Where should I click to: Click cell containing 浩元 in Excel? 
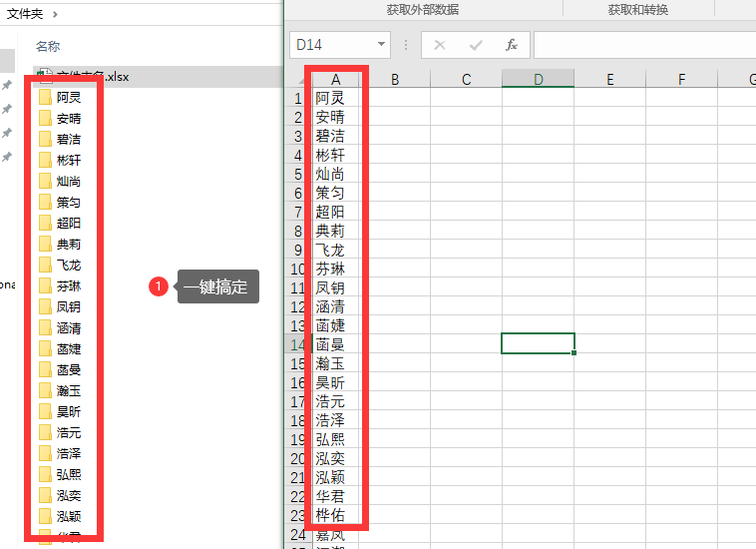[336, 401]
